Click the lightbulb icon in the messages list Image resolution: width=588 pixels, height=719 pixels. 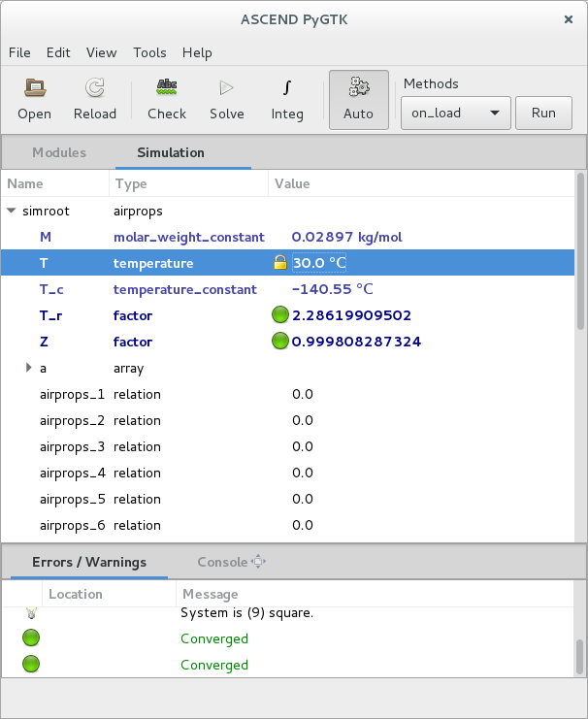[x=31, y=613]
